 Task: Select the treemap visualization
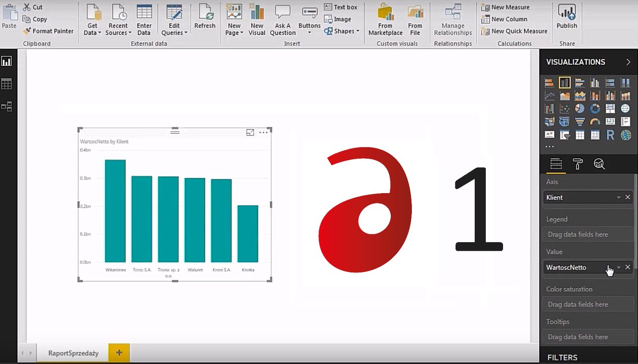(x=610, y=109)
